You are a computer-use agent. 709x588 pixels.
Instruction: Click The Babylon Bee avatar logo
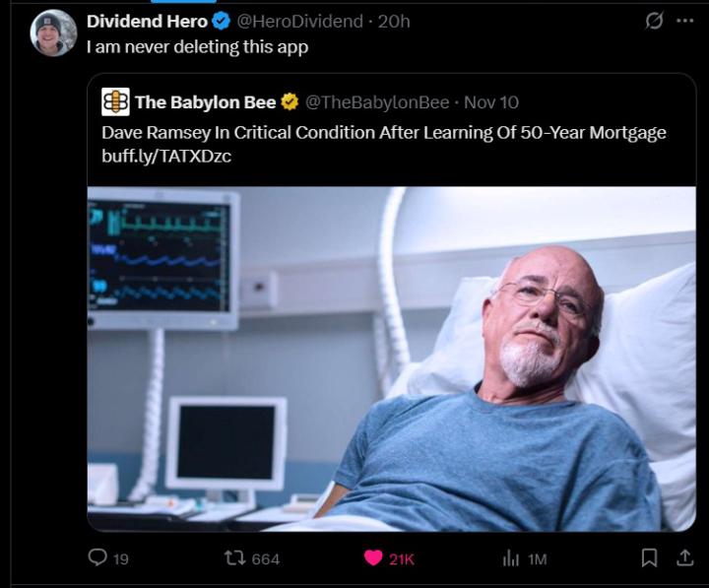pyautogui.click(x=115, y=101)
